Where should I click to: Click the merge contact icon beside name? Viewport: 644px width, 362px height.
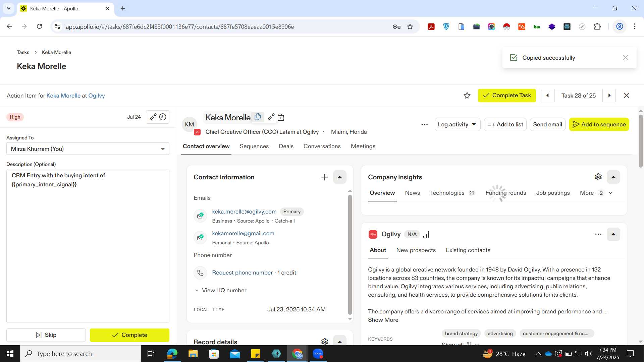point(281,117)
